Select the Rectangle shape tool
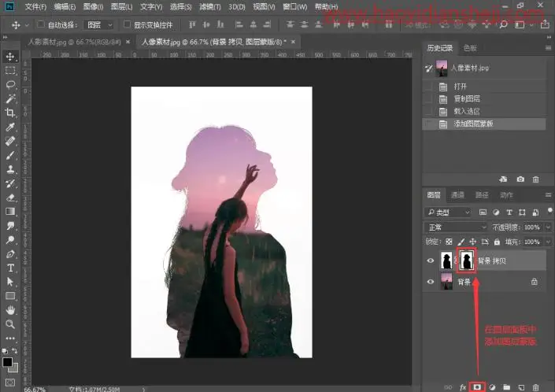555x392 pixels. tap(10, 296)
